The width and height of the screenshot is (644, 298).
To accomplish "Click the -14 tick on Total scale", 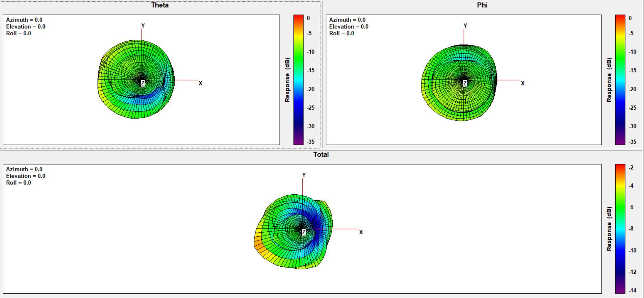I will click(x=633, y=290).
